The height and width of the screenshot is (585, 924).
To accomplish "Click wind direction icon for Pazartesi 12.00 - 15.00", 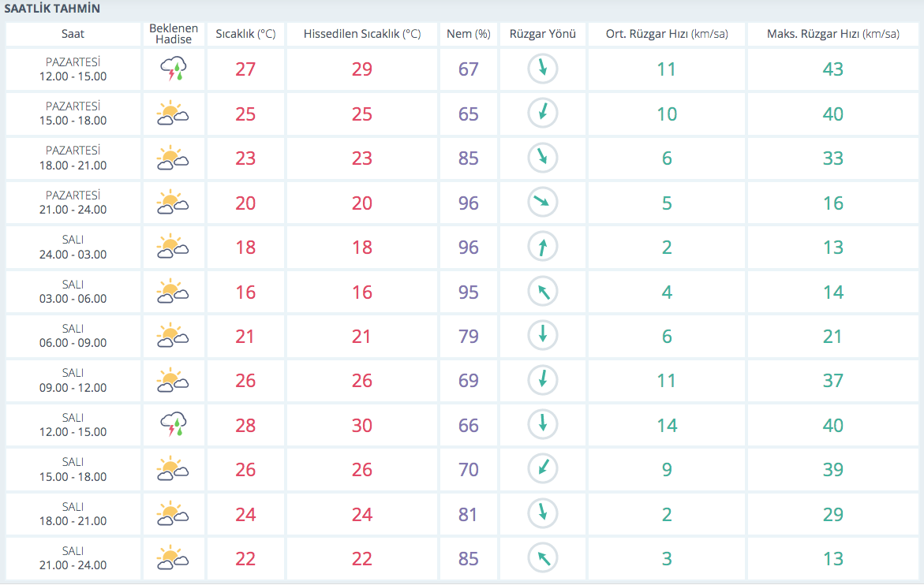I will click(542, 69).
